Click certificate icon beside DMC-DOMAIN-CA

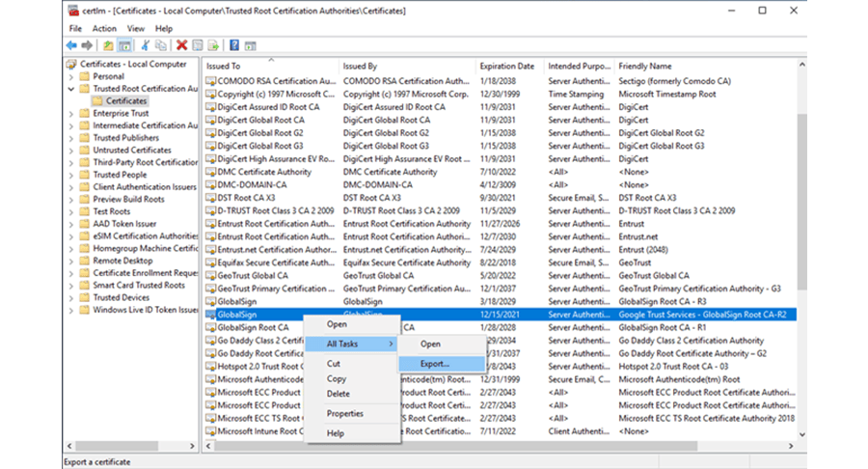coord(210,185)
